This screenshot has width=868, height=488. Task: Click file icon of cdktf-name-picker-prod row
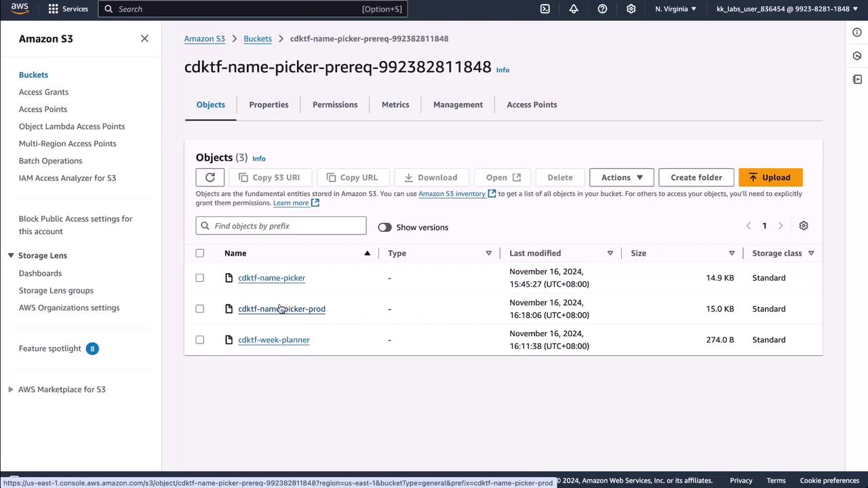(x=229, y=309)
